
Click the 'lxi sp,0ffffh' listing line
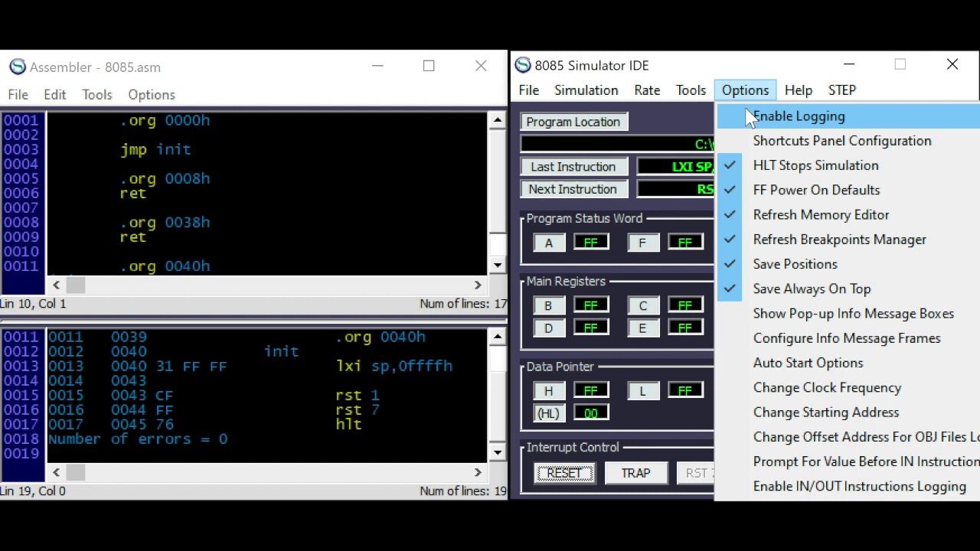click(x=394, y=366)
